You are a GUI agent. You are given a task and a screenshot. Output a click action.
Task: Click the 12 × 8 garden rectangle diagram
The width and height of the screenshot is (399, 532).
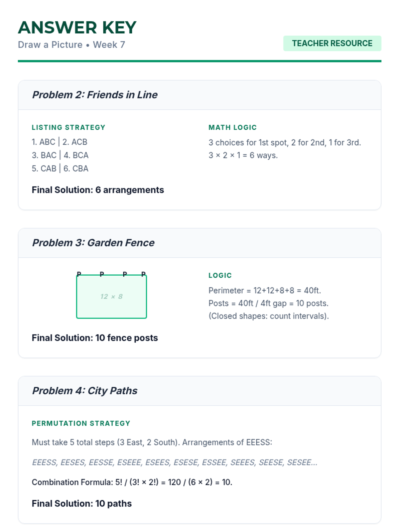point(111,297)
